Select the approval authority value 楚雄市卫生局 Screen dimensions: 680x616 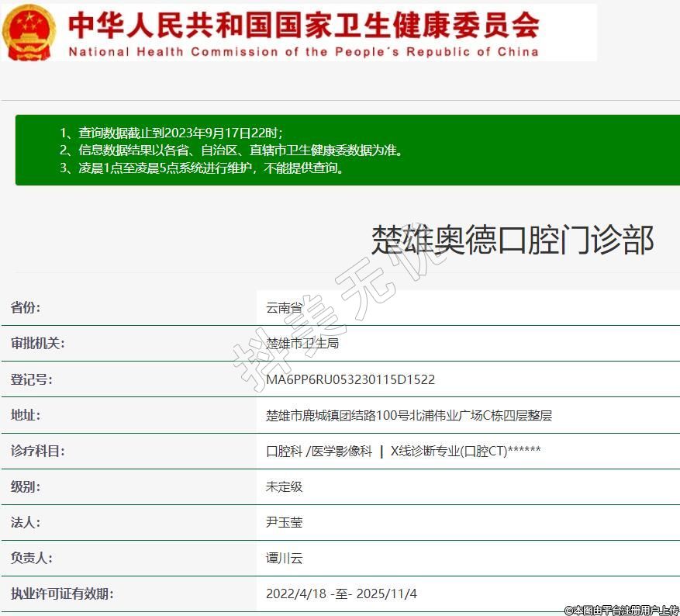[302, 343]
